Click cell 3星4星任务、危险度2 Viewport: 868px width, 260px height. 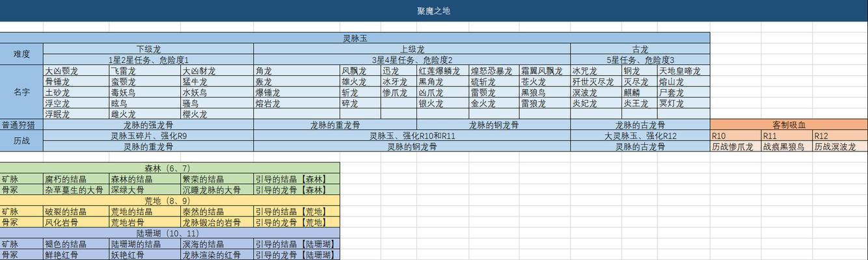(412, 59)
